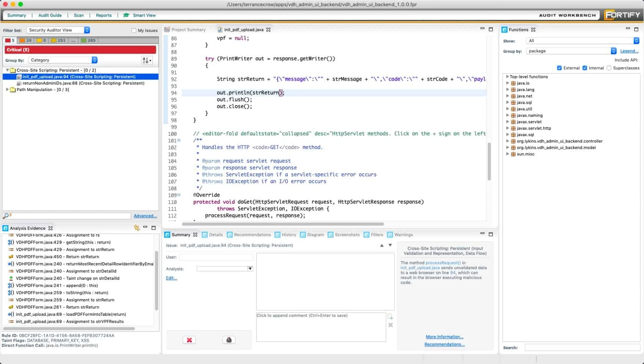
Task: Click the More Information link
Action: 444,337
